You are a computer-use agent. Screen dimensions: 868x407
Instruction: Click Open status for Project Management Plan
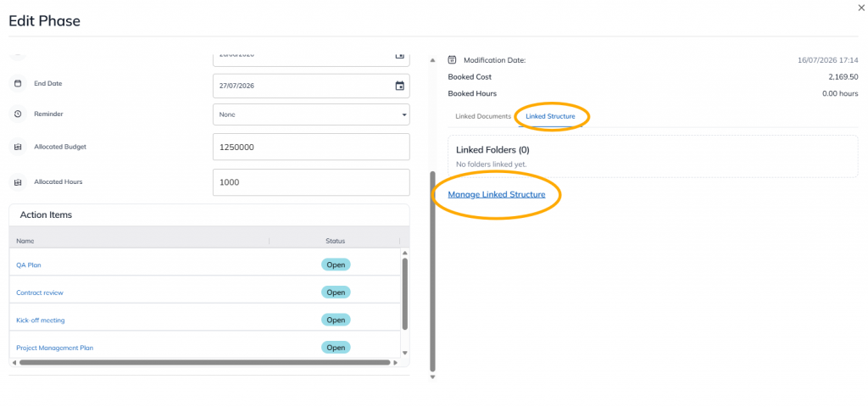click(x=336, y=348)
